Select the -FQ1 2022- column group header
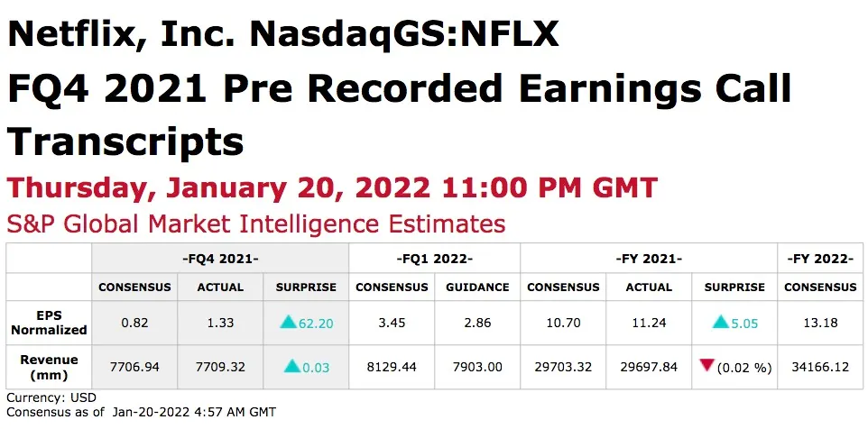 (x=434, y=259)
